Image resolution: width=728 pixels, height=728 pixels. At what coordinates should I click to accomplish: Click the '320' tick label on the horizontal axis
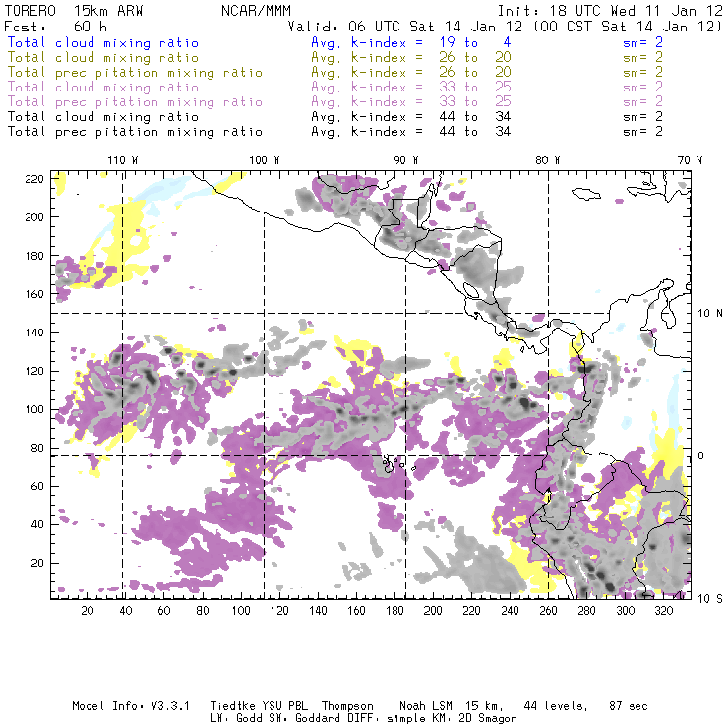click(x=664, y=611)
